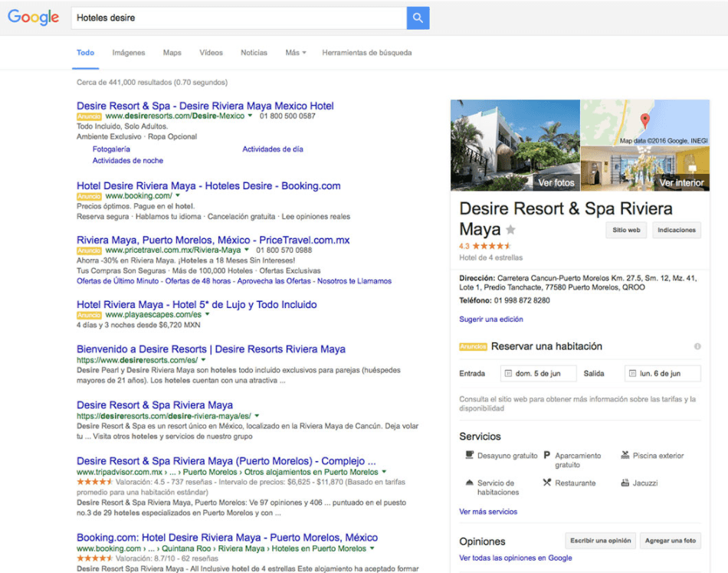
Task: Switch to the Noticias tab
Action: [x=254, y=53]
